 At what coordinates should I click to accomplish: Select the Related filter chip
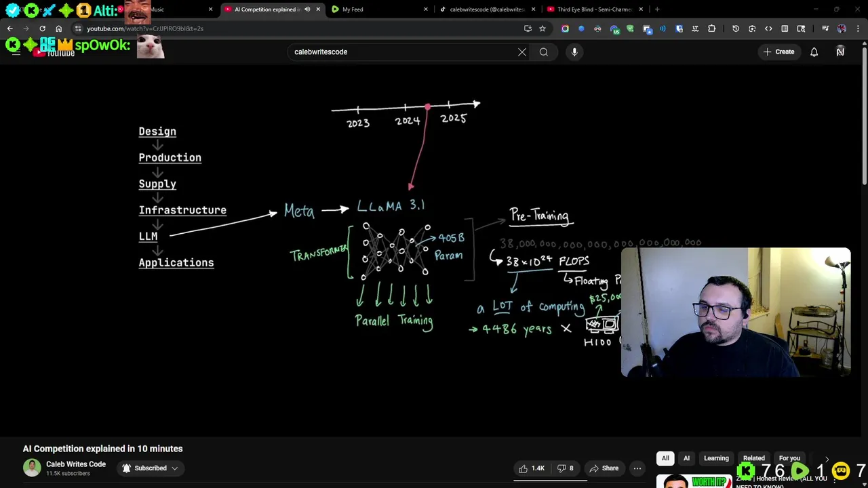[x=753, y=458]
